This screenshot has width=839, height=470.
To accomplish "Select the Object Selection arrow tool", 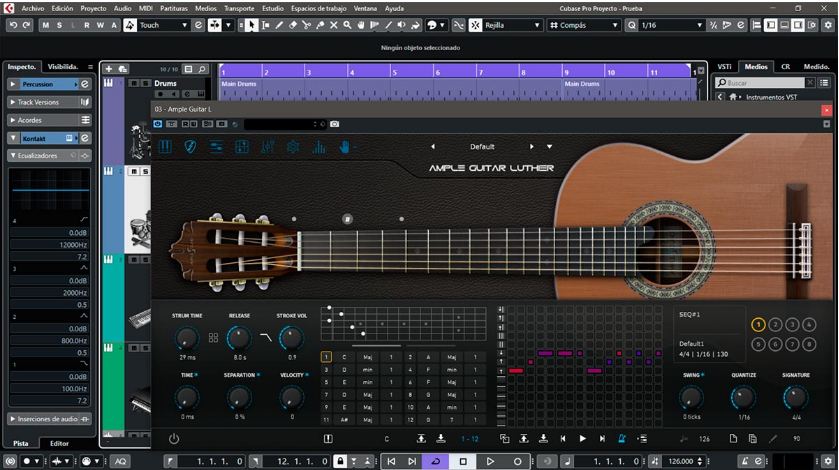I will pyautogui.click(x=251, y=25).
